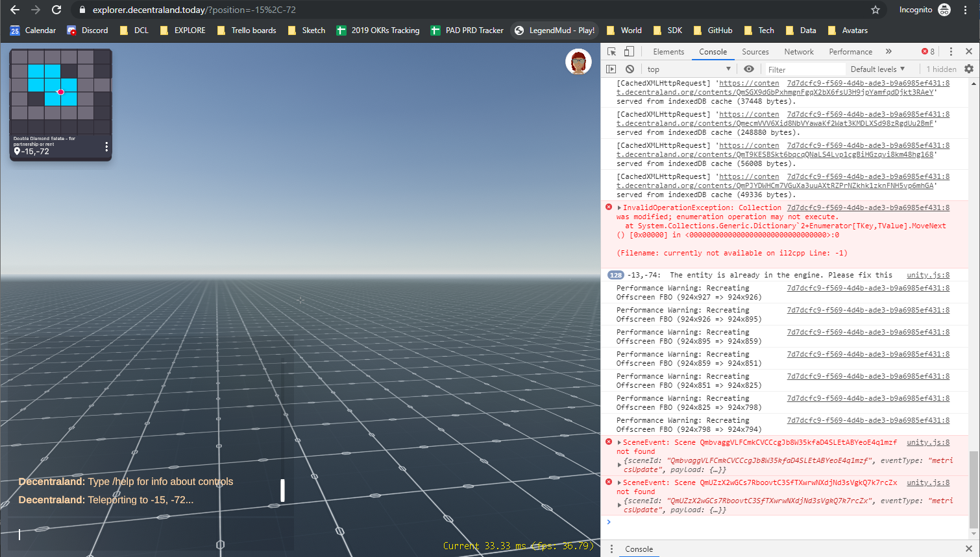The height and width of the screenshot is (557, 980).
Task: Click the console Filter input field
Action: [805, 69]
